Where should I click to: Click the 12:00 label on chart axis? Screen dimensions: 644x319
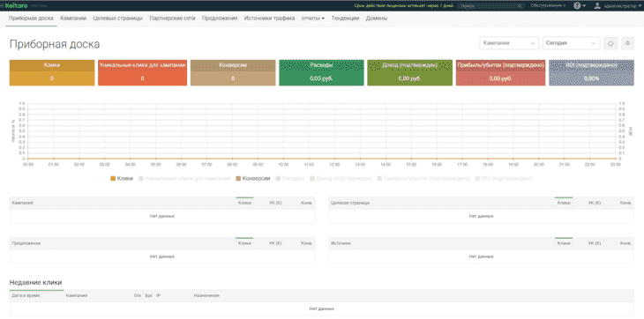tap(334, 164)
